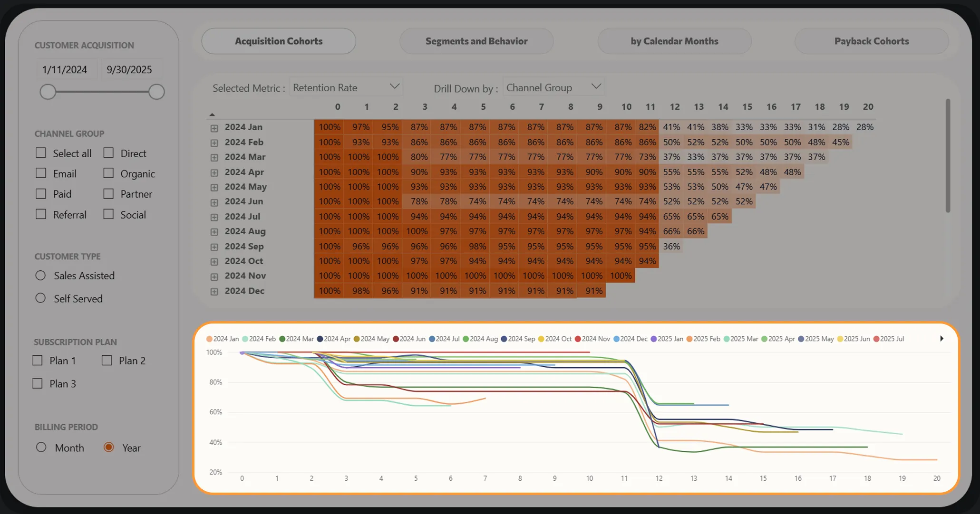Viewport: 980px width, 514px height.
Task: Open the Channel Group drill down dropdown
Action: (x=553, y=87)
